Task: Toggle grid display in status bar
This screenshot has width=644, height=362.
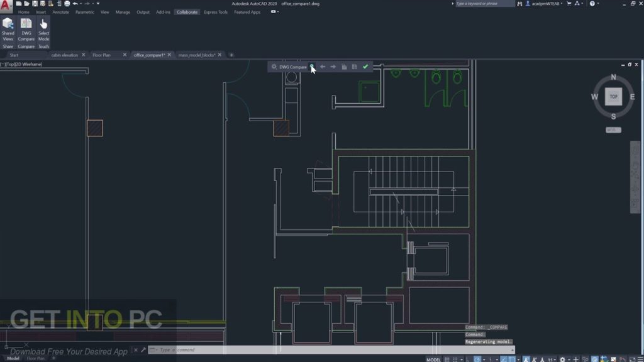Action: click(x=447, y=359)
